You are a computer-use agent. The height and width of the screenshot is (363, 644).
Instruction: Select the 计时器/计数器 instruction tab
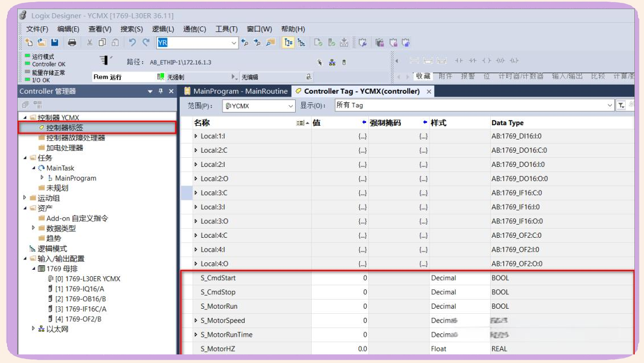pos(521,76)
